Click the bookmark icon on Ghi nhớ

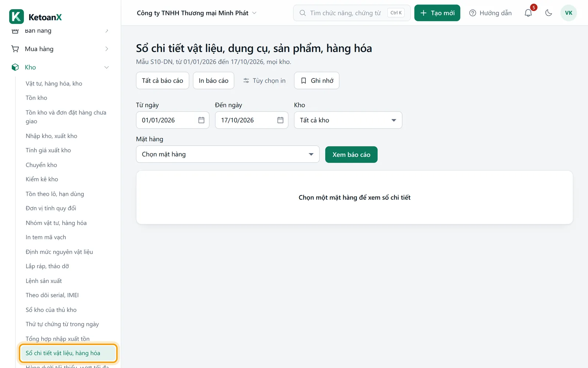[304, 81]
